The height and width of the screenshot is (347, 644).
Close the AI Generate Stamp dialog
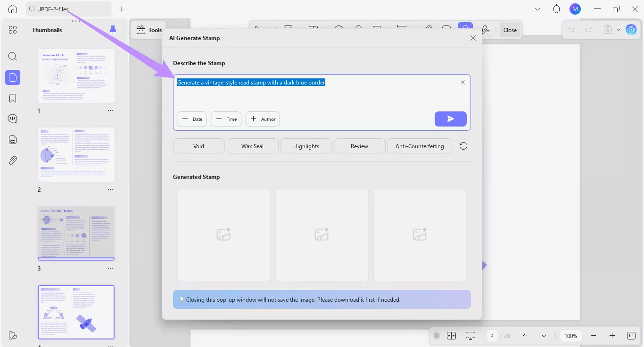pos(473,38)
